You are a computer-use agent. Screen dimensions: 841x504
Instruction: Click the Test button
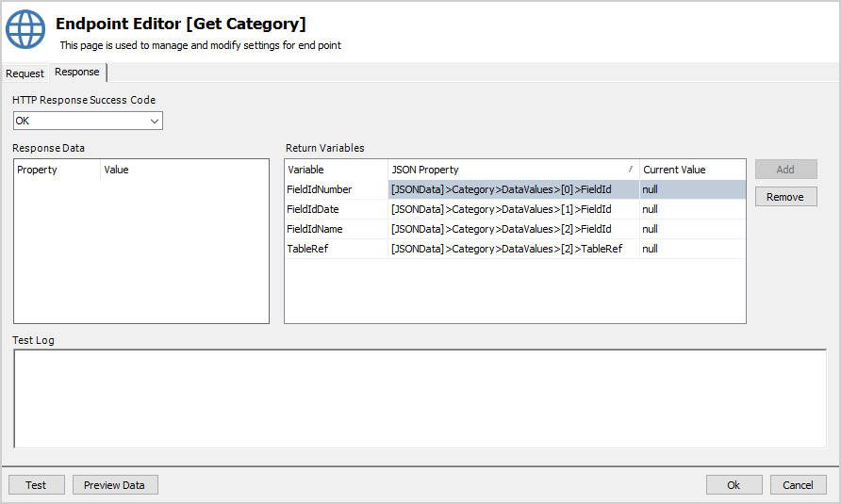click(37, 485)
